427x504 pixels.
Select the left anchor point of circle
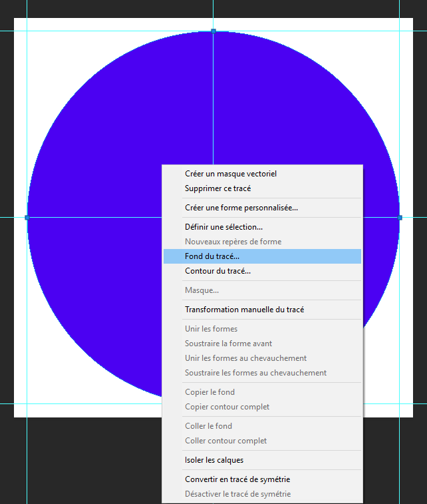(x=27, y=217)
